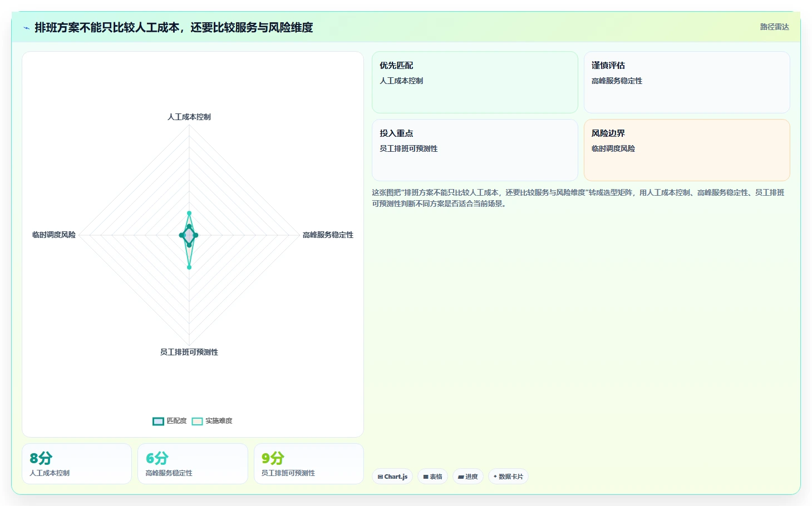Click the 进度 tag
This screenshot has width=812, height=506.
pos(467,477)
